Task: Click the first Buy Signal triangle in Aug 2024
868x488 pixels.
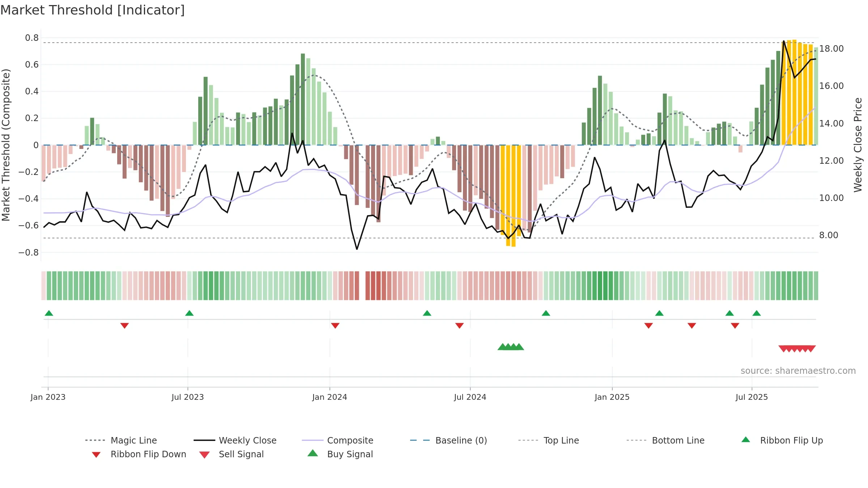Action: [502, 347]
